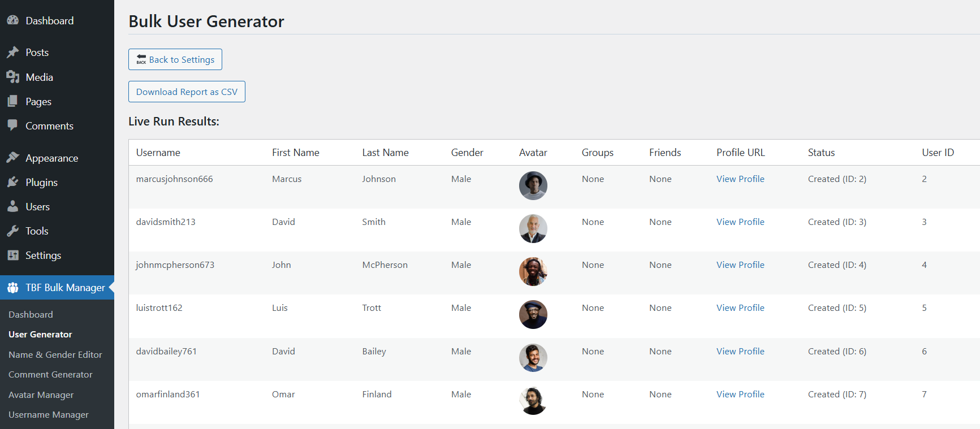Open Avatar Manager submenu item

pyautogui.click(x=41, y=395)
